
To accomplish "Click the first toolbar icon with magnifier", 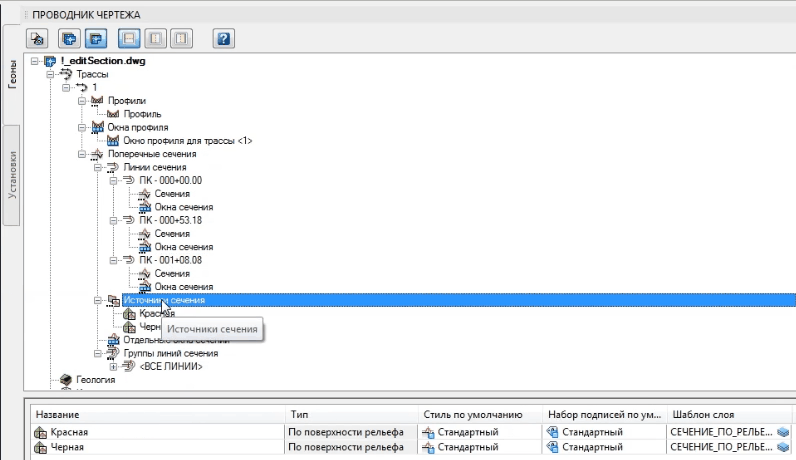I will pos(38,39).
